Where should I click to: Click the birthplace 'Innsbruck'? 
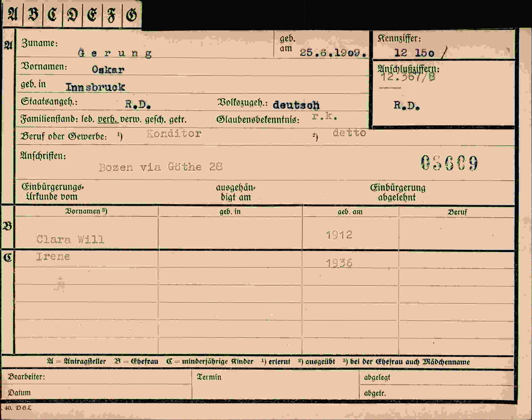tap(95, 87)
